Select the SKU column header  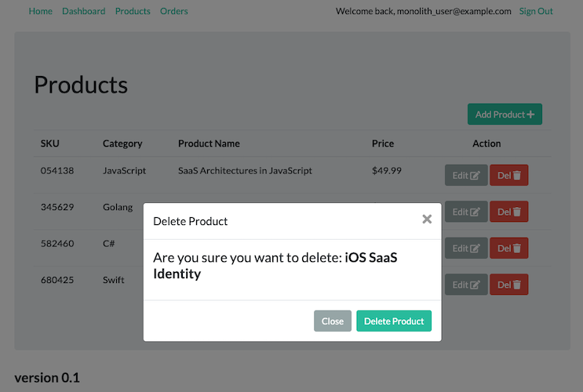pyautogui.click(x=49, y=143)
